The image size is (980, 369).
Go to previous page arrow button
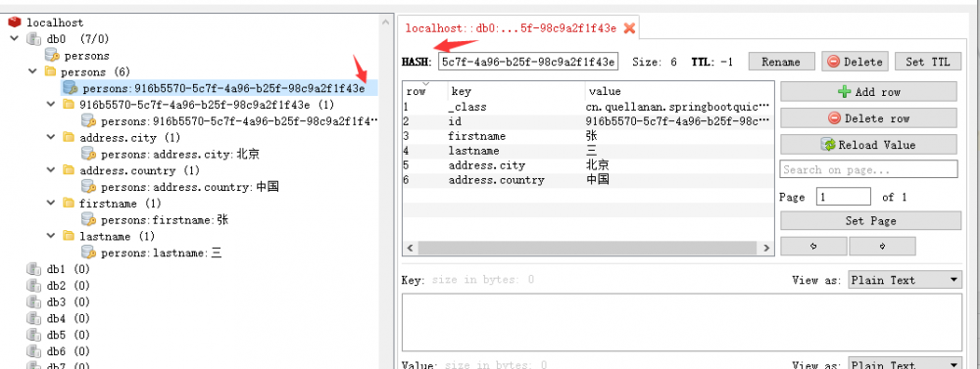[x=813, y=246]
